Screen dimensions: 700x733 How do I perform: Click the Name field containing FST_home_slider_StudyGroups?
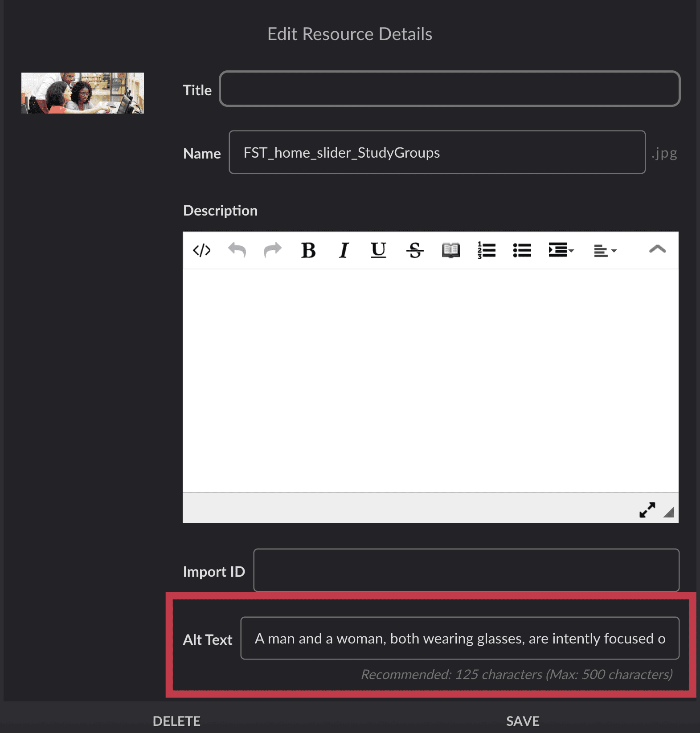click(x=437, y=152)
